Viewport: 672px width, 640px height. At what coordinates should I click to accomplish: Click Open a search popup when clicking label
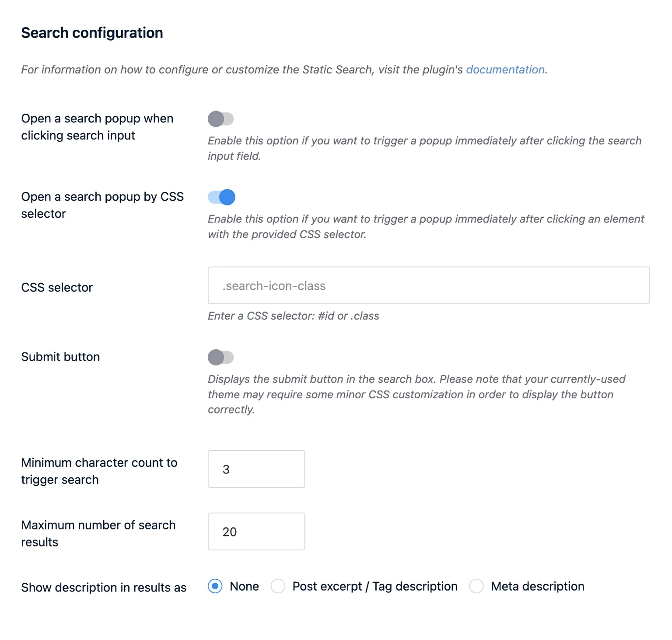click(x=97, y=127)
